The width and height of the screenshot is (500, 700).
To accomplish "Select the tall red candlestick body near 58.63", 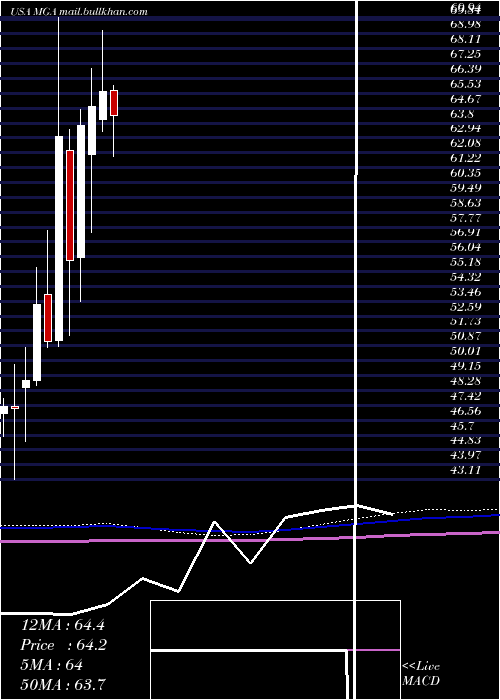I will point(70,205).
